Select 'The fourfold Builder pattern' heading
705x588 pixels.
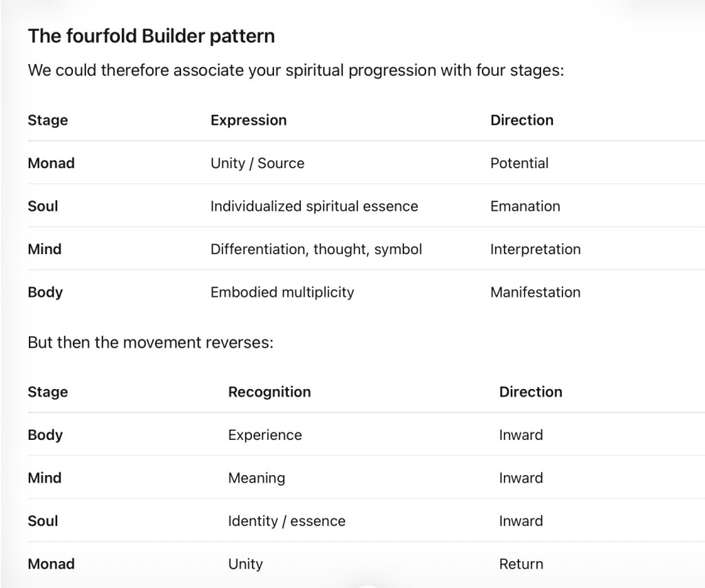(151, 36)
